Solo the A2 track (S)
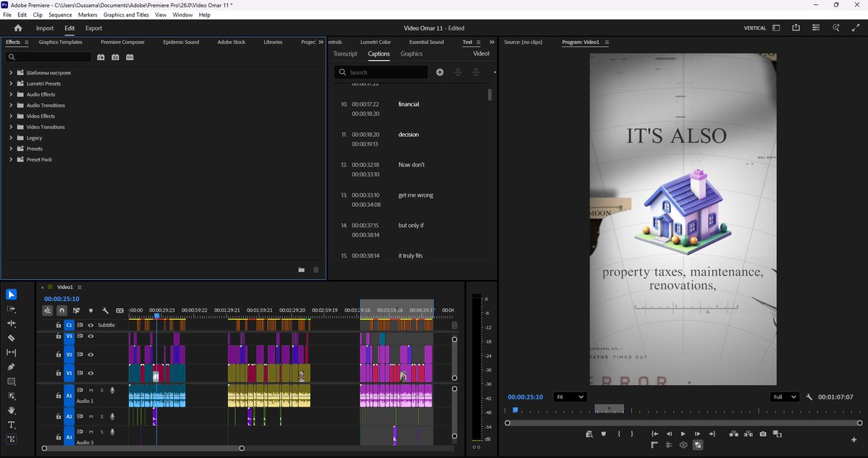 pyautogui.click(x=101, y=417)
